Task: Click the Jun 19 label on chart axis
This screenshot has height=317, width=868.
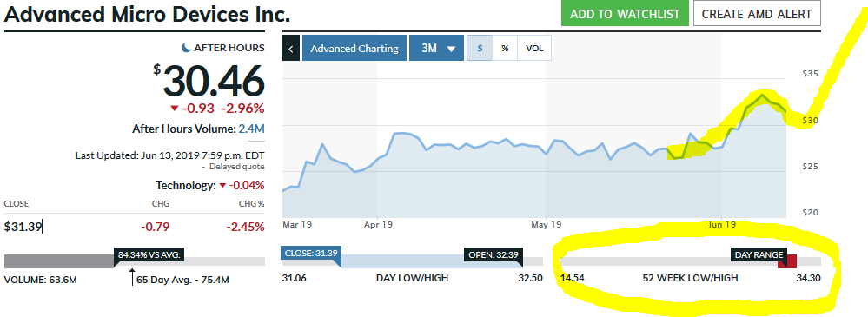Action: [722, 225]
